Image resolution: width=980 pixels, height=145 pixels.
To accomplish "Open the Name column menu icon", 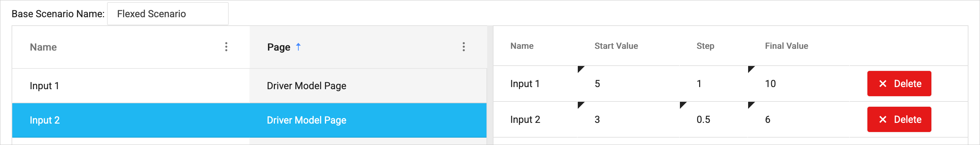I will click(226, 47).
